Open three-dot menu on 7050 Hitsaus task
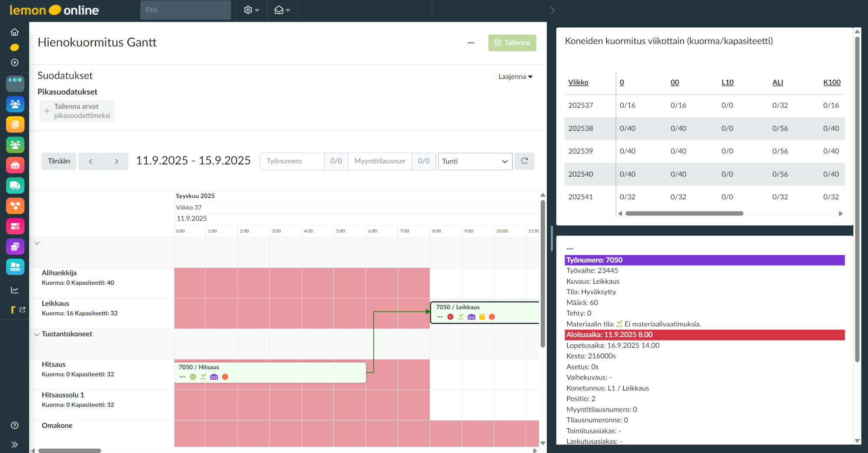This screenshot has width=868, height=453. [x=182, y=377]
